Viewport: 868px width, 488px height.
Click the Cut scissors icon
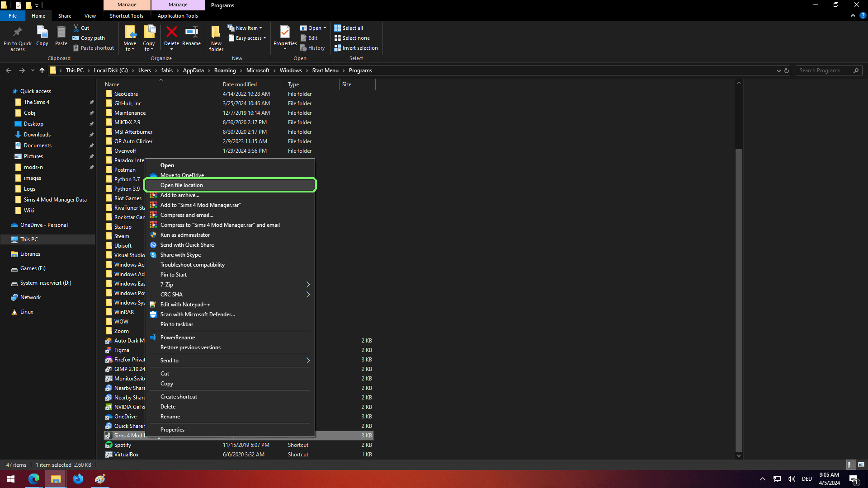(76, 28)
